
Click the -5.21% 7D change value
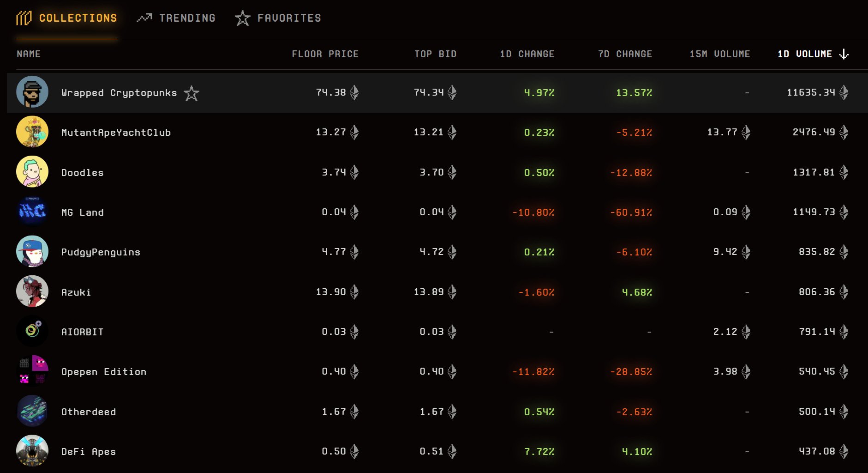[x=634, y=133]
